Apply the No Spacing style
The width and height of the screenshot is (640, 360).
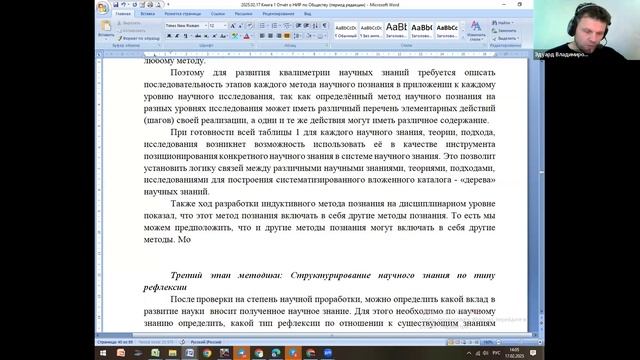click(x=371, y=31)
